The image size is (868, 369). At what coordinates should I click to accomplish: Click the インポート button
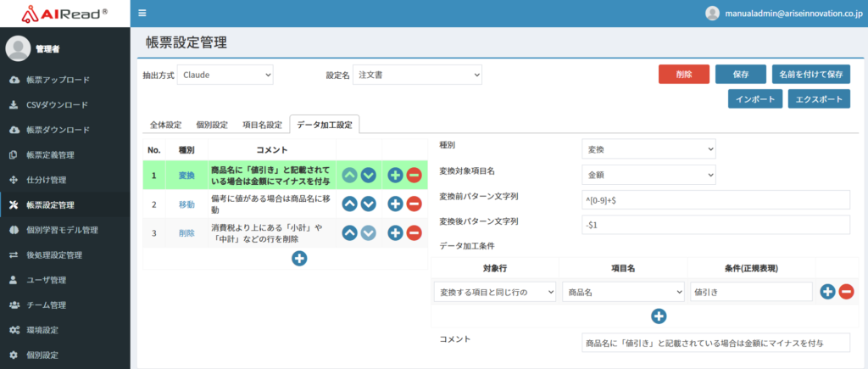(x=755, y=99)
